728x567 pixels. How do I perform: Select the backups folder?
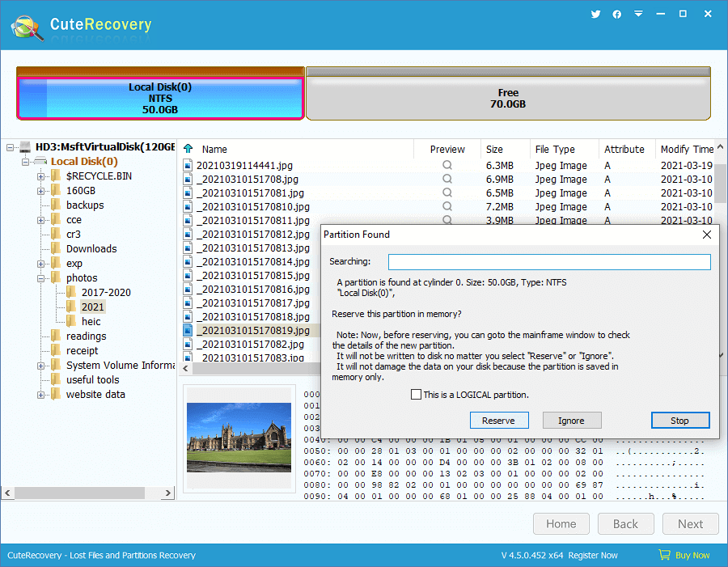pos(85,205)
